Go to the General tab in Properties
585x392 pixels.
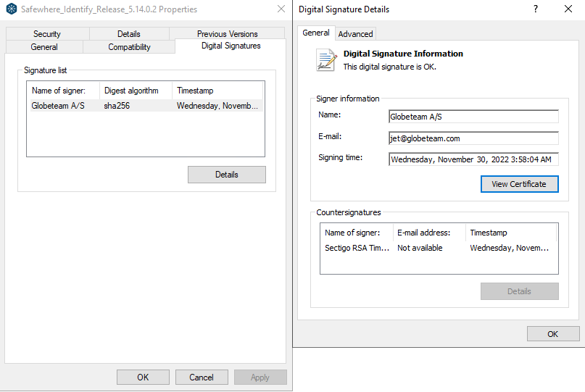tap(44, 47)
